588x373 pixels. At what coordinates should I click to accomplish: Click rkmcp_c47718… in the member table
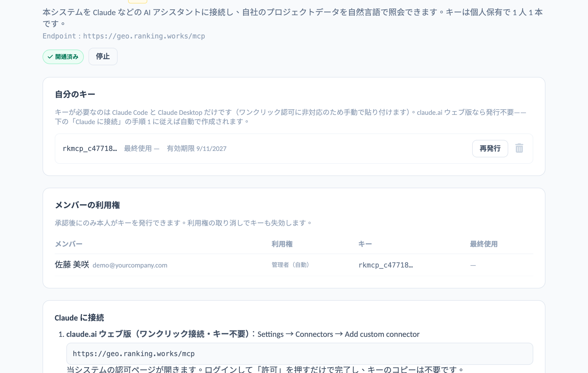click(386, 265)
